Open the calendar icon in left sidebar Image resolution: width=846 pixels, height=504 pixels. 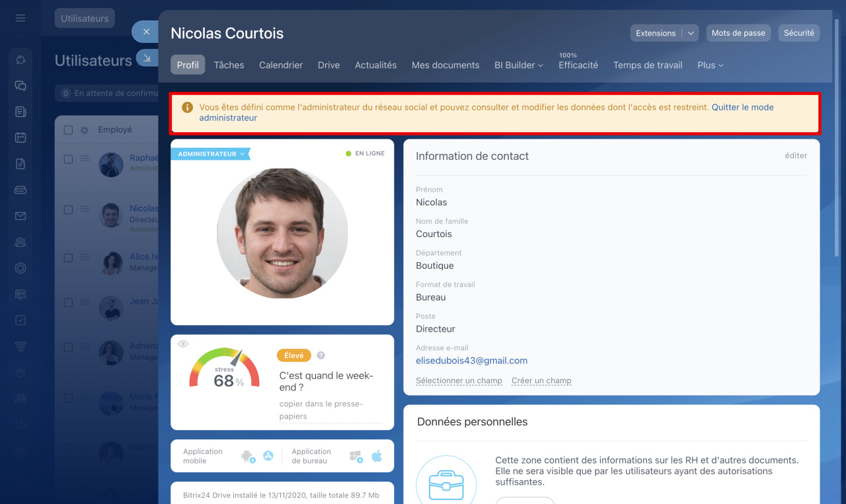pos(20,138)
